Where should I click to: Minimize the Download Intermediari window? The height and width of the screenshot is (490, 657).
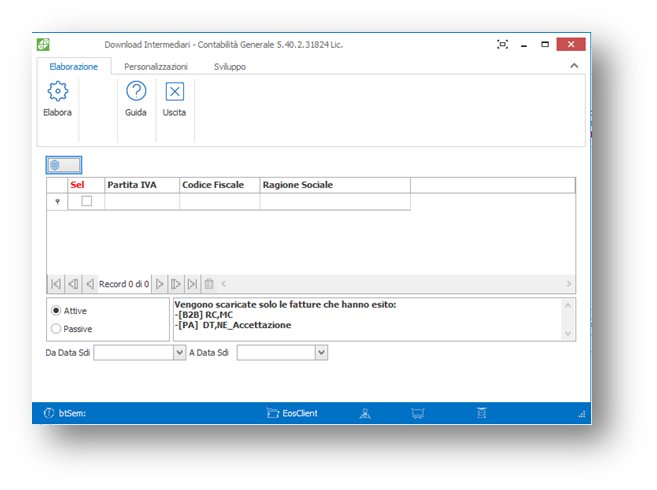tap(524, 44)
